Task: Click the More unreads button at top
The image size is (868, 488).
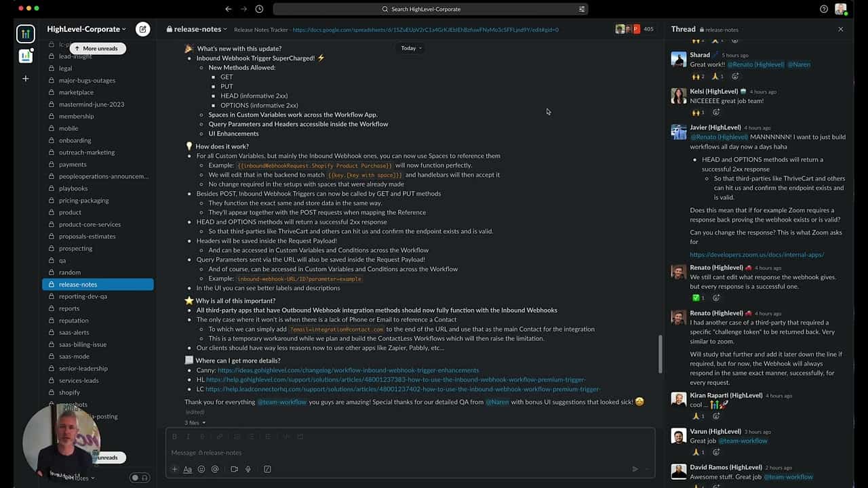Action: coord(97,49)
